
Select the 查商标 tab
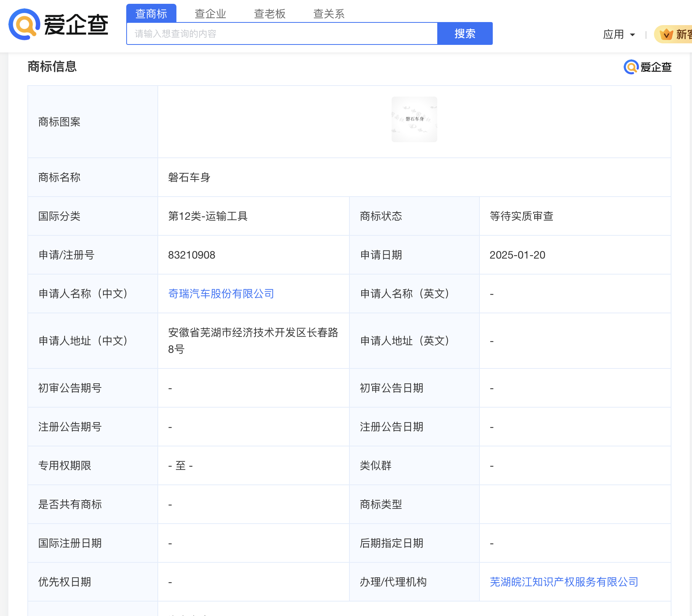click(x=151, y=14)
